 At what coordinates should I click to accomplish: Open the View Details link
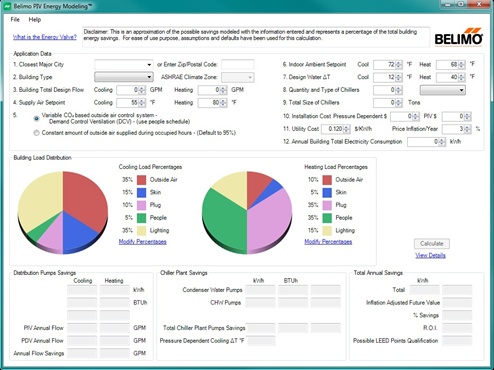pos(430,255)
